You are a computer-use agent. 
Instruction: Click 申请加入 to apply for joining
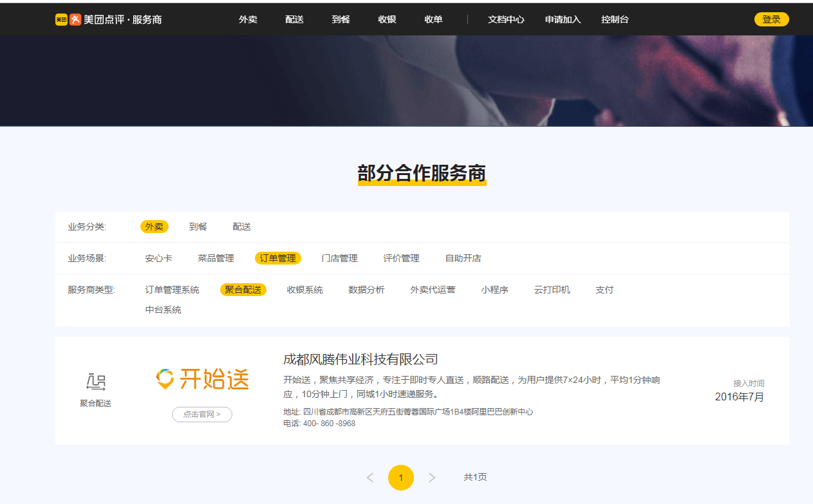(x=562, y=19)
